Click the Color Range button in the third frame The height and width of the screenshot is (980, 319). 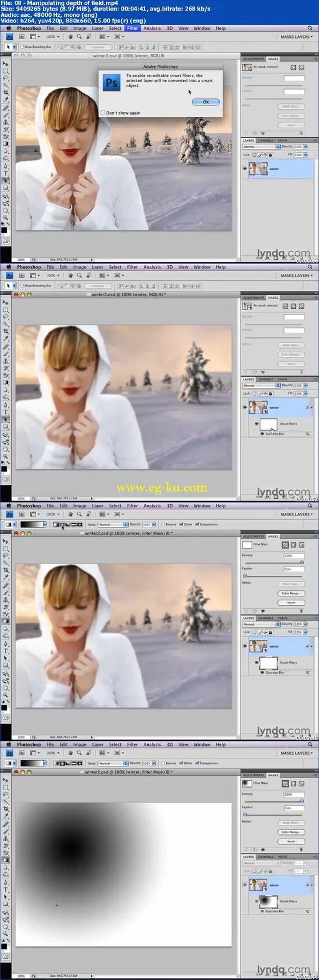click(x=291, y=593)
